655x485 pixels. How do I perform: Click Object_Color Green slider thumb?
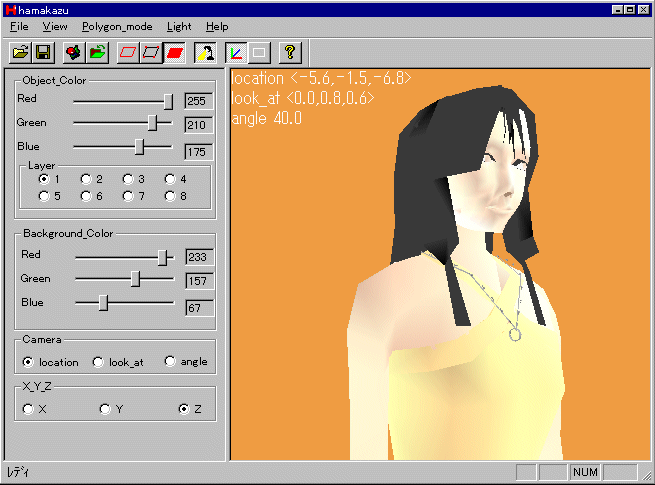152,123
